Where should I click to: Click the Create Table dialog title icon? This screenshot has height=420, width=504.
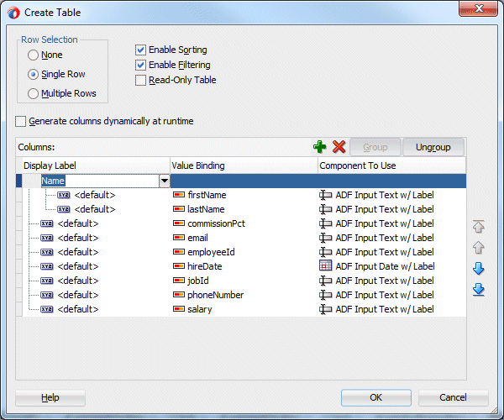click(x=13, y=13)
